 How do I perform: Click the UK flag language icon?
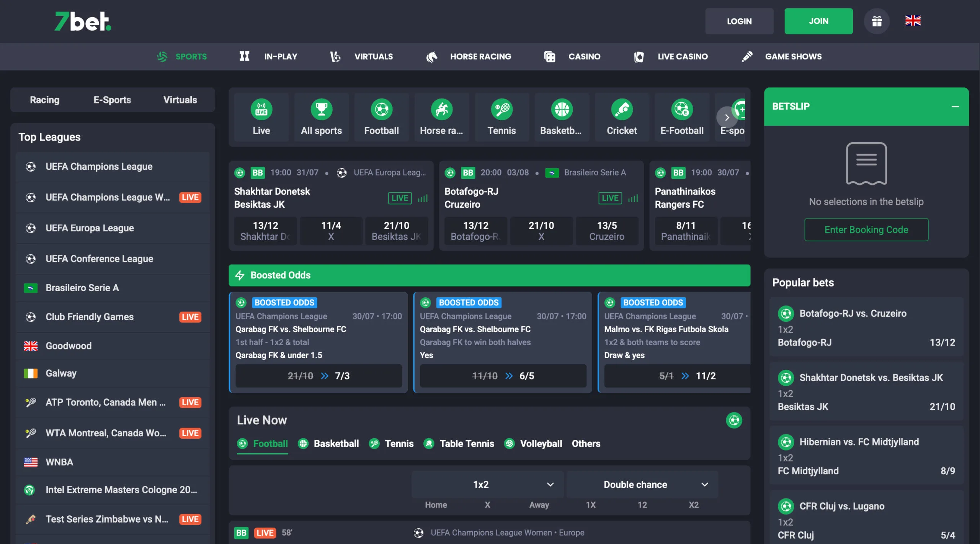pos(913,21)
